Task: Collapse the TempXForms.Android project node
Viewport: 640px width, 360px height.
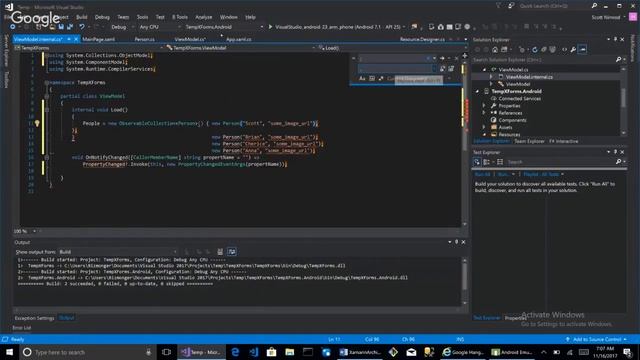Action: (x=478, y=91)
